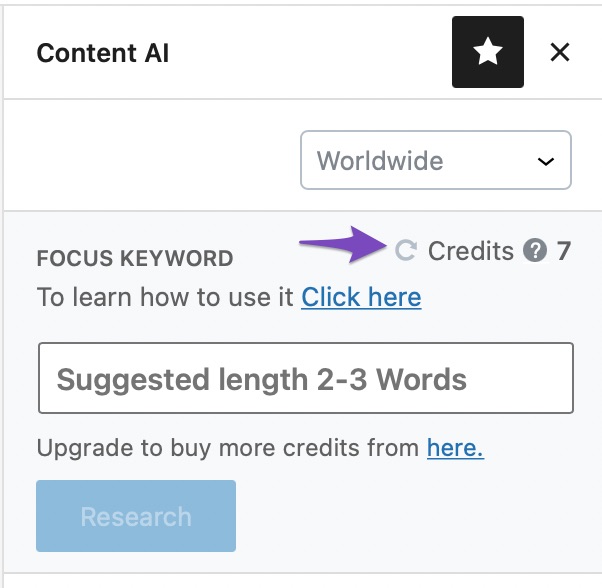The width and height of the screenshot is (602, 588).
Task: Click the 'To learn how to use it' text
Action: [x=165, y=297]
